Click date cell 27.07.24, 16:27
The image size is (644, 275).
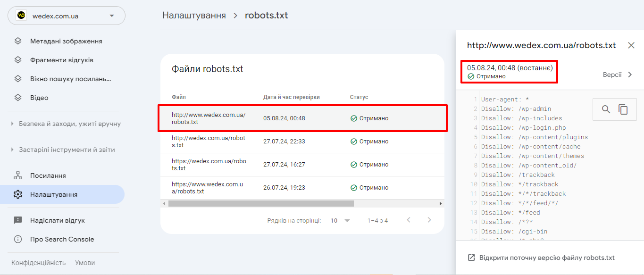point(284,164)
